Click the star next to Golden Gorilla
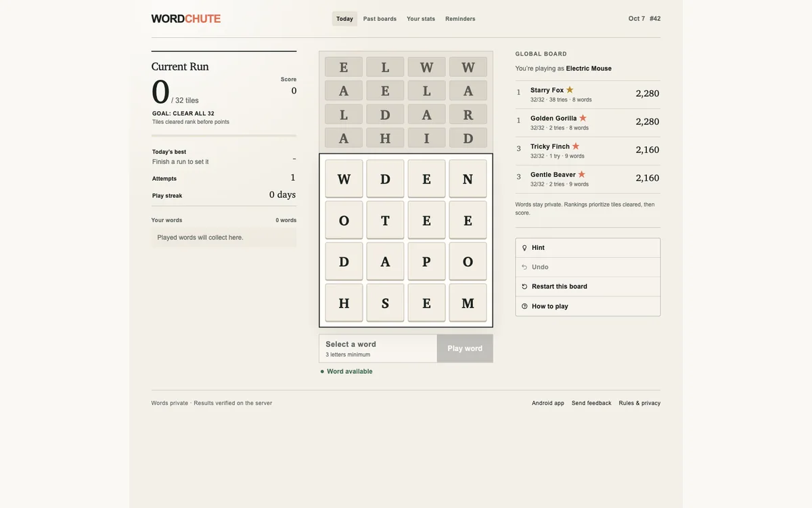This screenshot has width=812, height=508. click(583, 118)
